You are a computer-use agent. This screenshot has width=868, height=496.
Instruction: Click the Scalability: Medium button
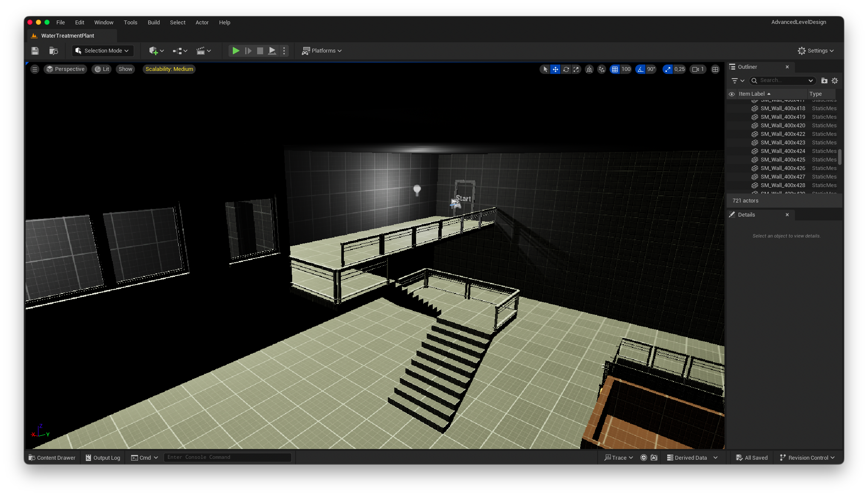point(169,69)
